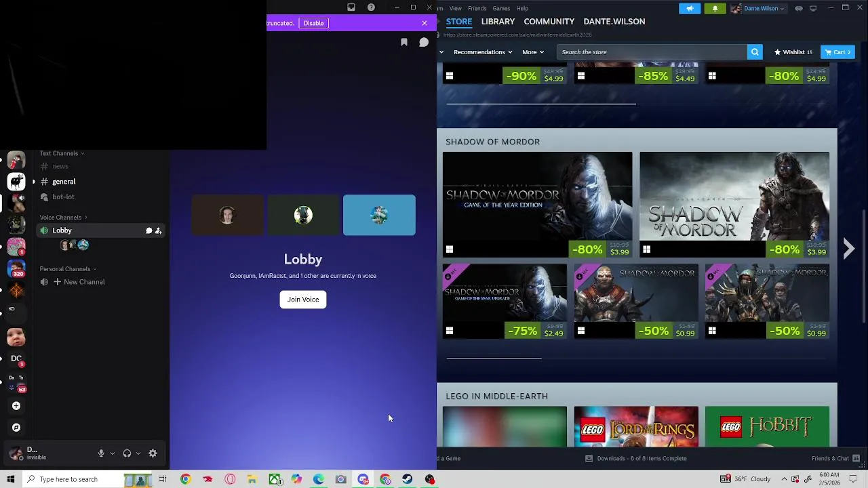The height and width of the screenshot is (488, 868).
Task: Toggle Discord headphones deafen
Action: tap(127, 453)
